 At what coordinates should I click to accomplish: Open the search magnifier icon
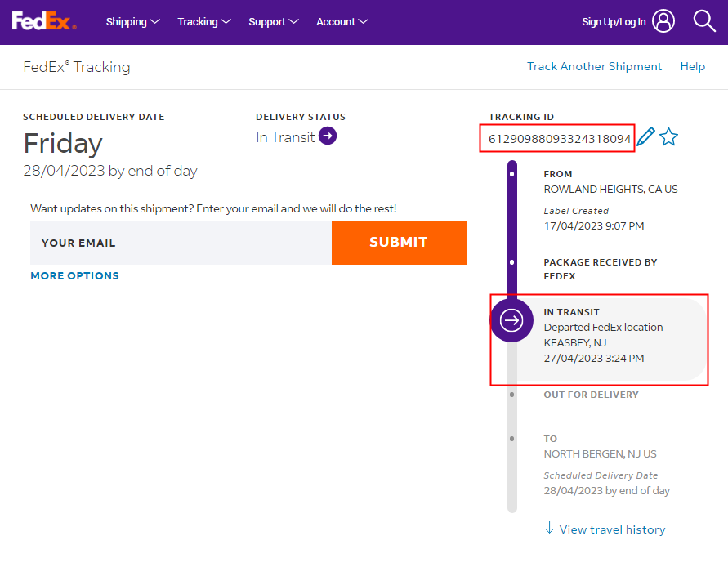704,21
